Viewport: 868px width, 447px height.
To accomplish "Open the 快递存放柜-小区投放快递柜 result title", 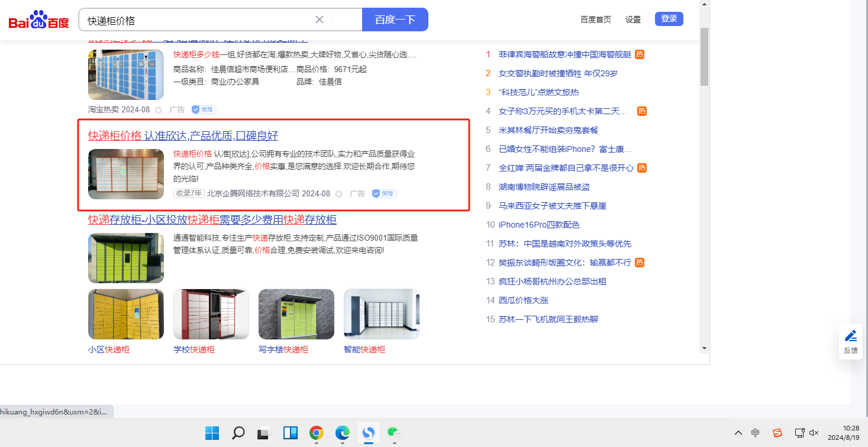I will [212, 220].
